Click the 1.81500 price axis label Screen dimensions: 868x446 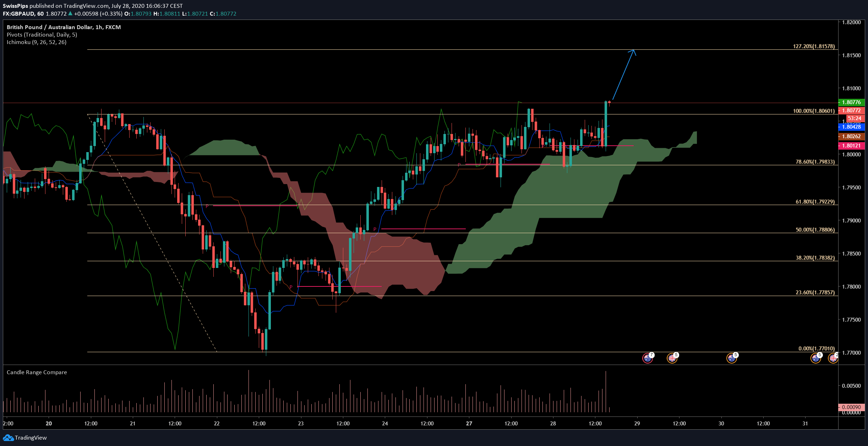click(x=851, y=55)
